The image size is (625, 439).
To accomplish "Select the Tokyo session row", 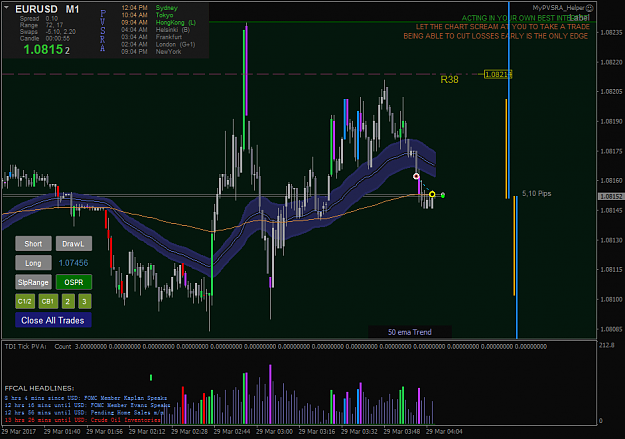I will click(x=147, y=15).
